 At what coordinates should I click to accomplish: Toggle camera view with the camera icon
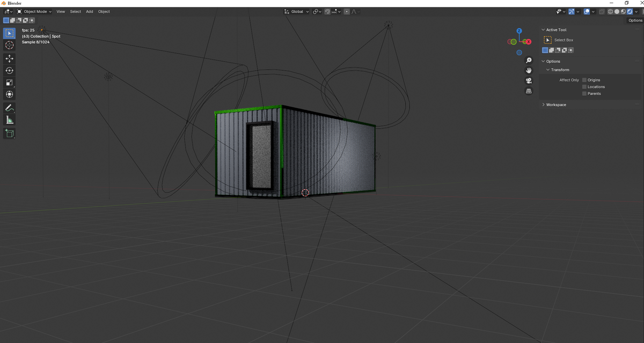pos(529,80)
